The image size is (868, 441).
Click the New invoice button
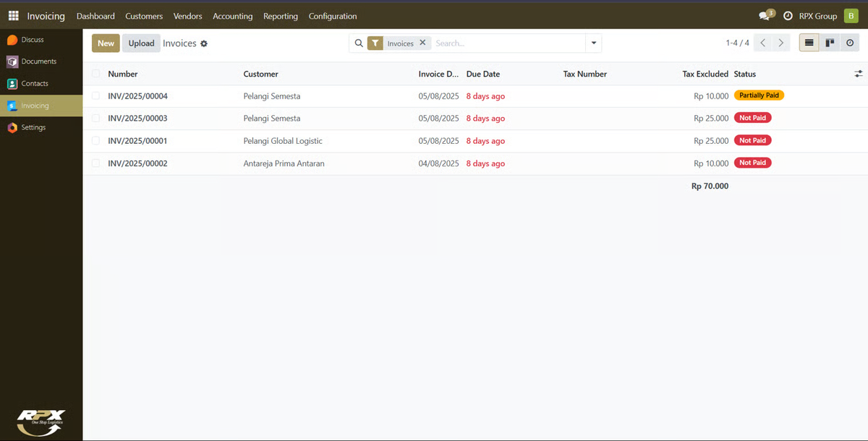pos(106,43)
